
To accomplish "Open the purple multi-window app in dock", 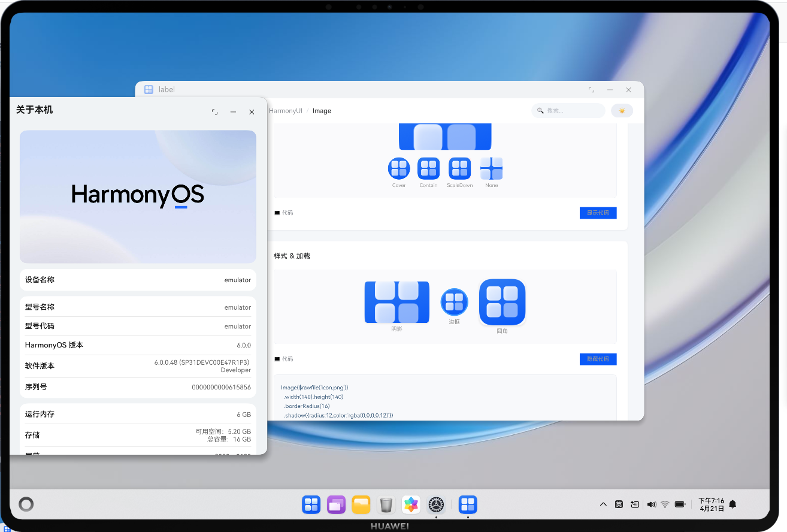I will 336,504.
